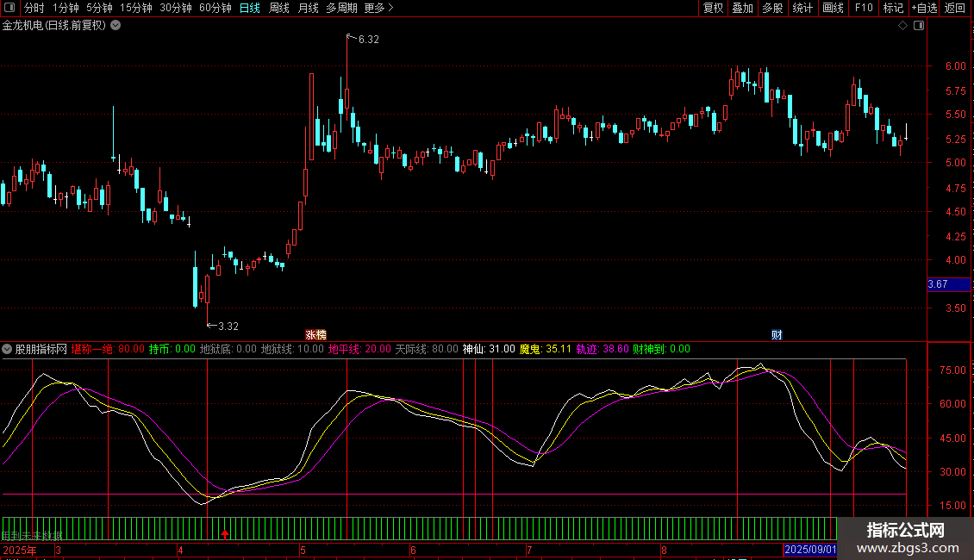Viewport: 974px width, 560px height.
Task: Click the 财 financial marker icon
Action: click(x=777, y=334)
